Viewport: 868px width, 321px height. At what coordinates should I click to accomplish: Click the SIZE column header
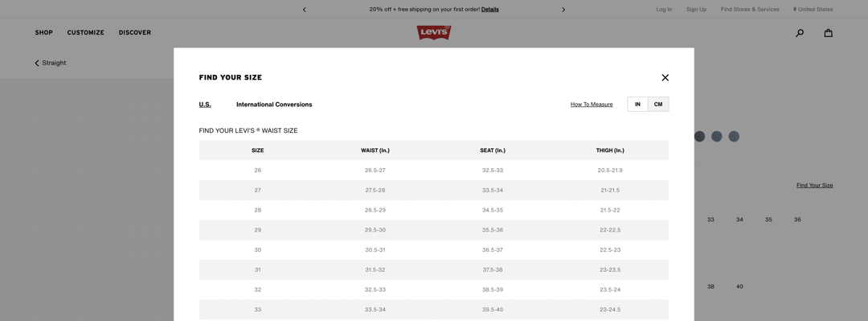pos(257,150)
